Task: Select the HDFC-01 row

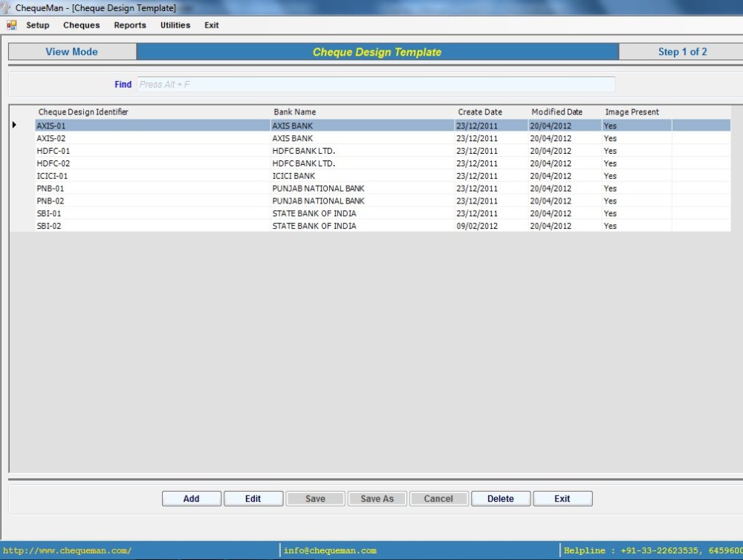Action: point(383,151)
